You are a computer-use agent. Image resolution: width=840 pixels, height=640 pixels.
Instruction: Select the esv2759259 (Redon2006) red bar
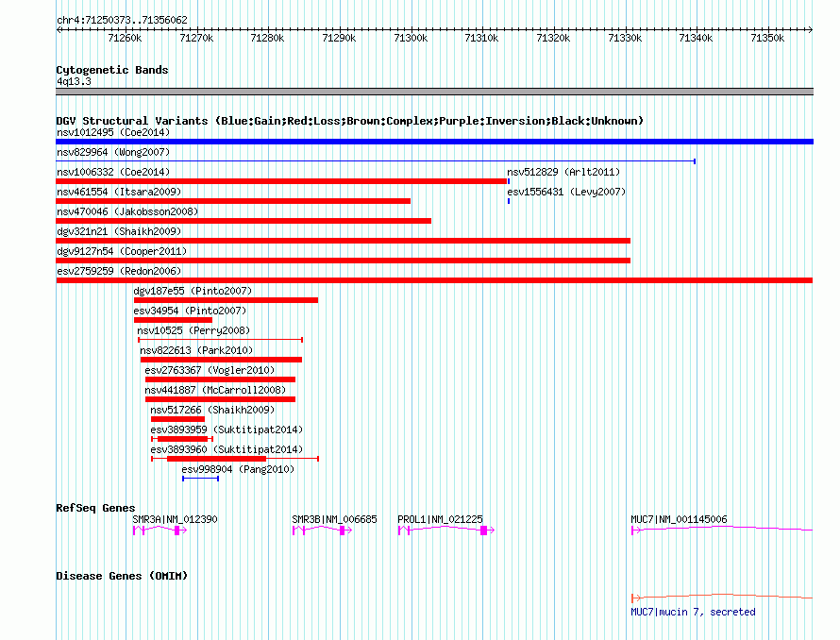click(x=434, y=280)
